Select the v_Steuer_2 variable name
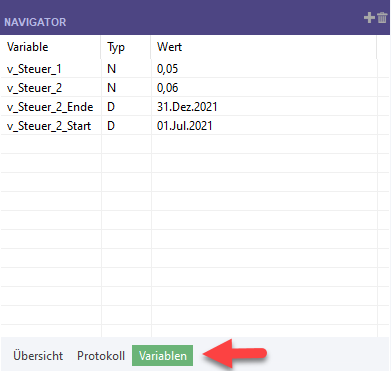 (34, 88)
